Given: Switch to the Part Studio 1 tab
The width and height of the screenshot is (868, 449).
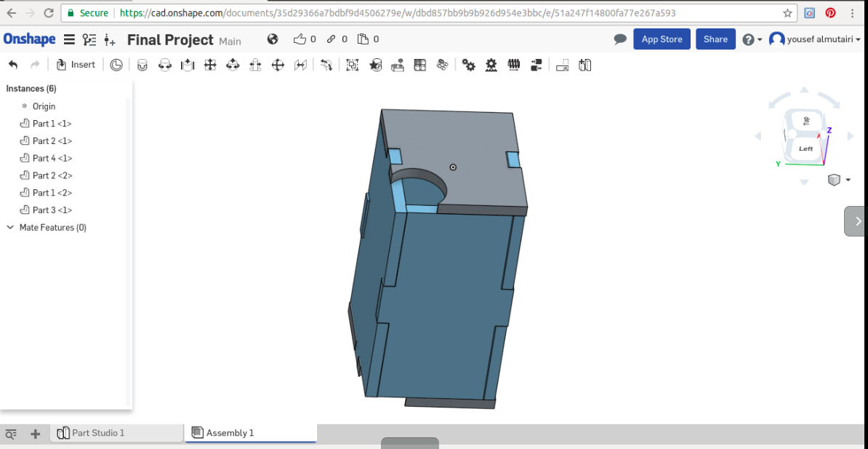Looking at the screenshot, I should [98, 433].
